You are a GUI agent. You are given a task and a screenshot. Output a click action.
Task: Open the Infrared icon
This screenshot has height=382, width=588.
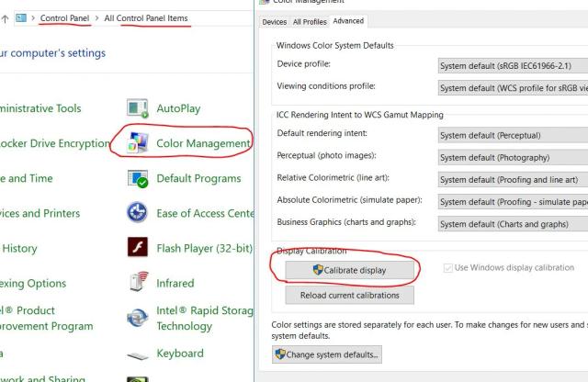click(x=139, y=282)
